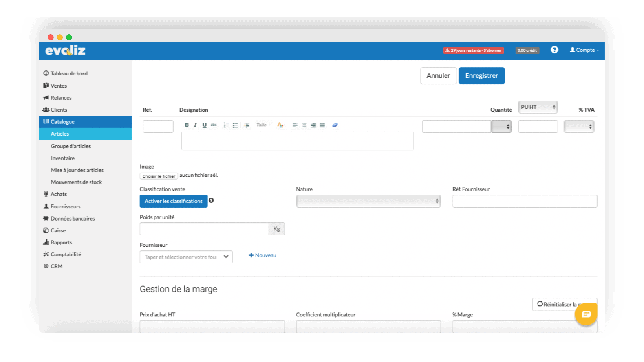Click the Nouveau supplier link
Screen dimensions: 644x362
point(262,255)
